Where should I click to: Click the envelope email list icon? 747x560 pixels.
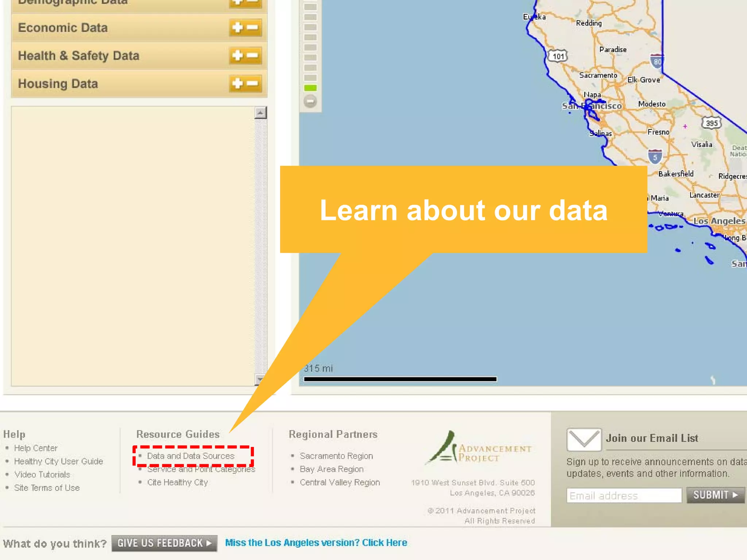(x=584, y=439)
